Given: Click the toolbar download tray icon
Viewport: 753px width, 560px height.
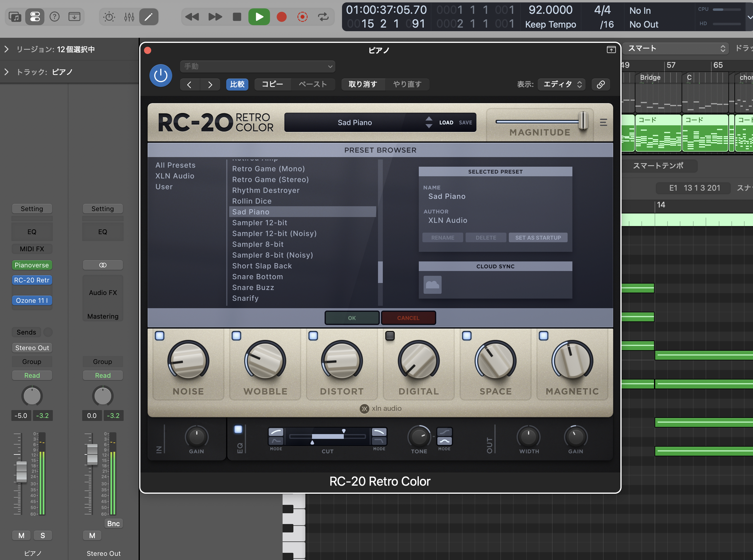Looking at the screenshot, I should click(x=74, y=16).
